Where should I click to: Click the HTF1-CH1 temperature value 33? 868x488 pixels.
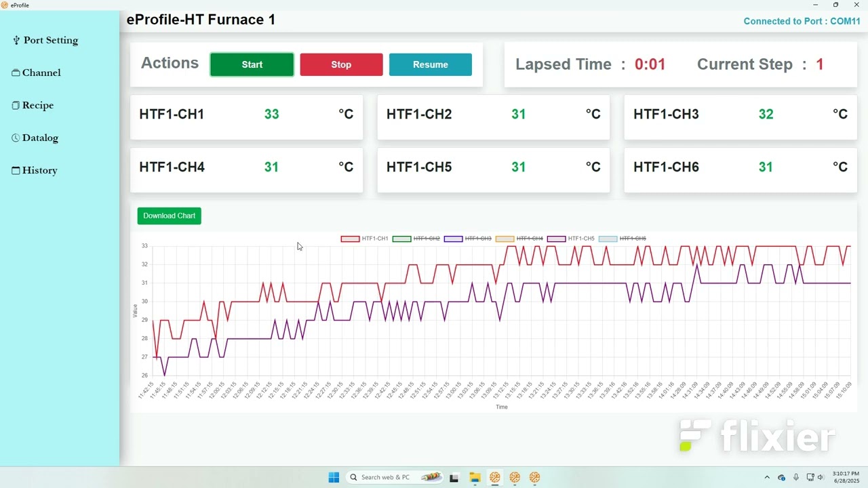point(271,114)
